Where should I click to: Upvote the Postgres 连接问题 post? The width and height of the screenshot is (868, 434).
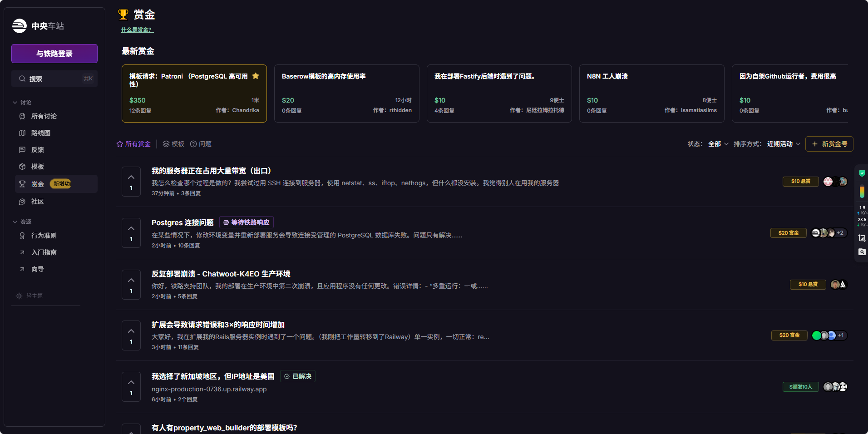pyautogui.click(x=131, y=229)
